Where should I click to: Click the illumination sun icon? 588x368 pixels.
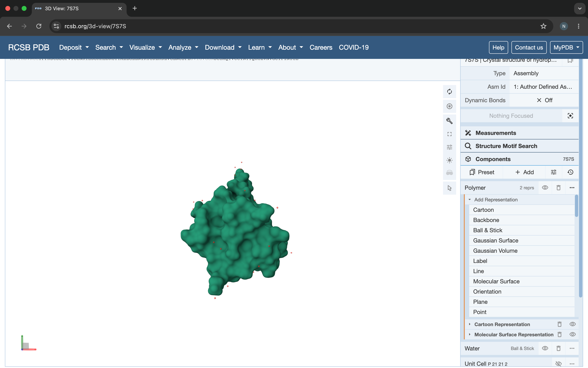(x=449, y=160)
